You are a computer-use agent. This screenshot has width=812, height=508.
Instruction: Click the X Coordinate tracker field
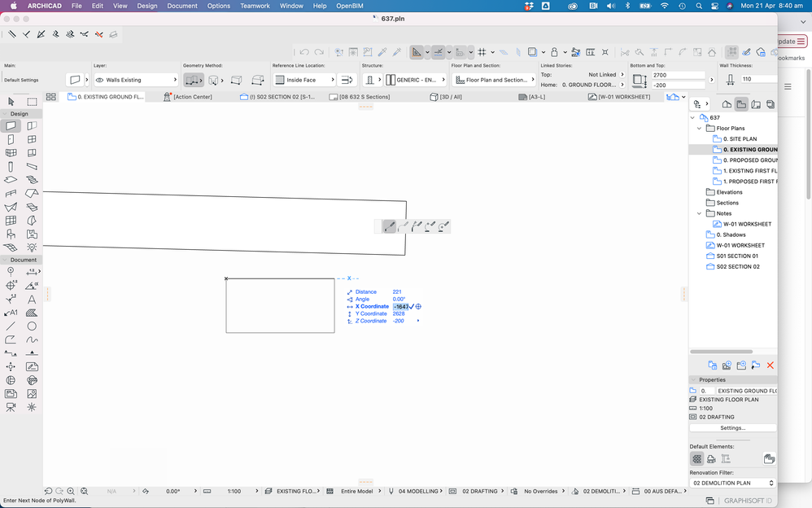click(x=401, y=306)
